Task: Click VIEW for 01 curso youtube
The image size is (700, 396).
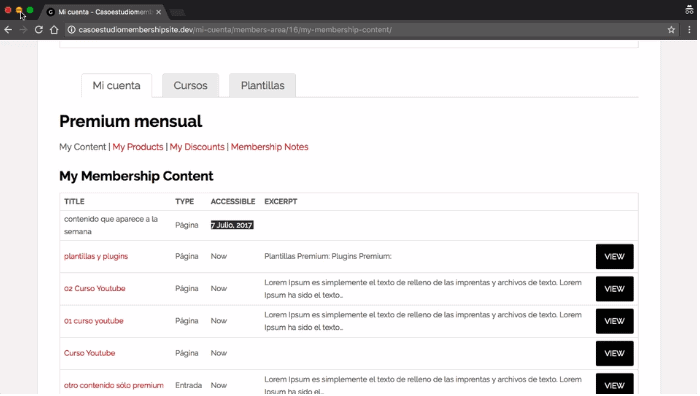Action: point(615,321)
